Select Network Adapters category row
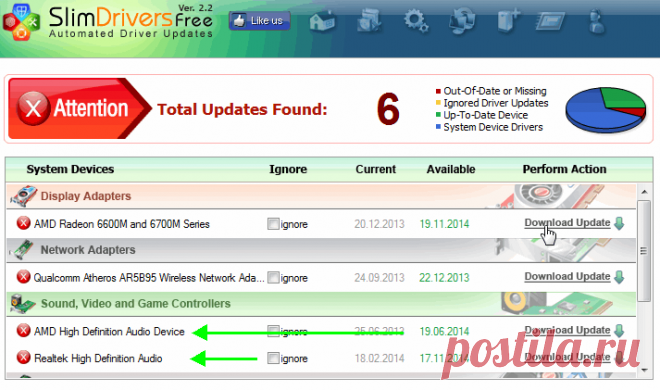This screenshot has height=390, width=660. point(321,250)
